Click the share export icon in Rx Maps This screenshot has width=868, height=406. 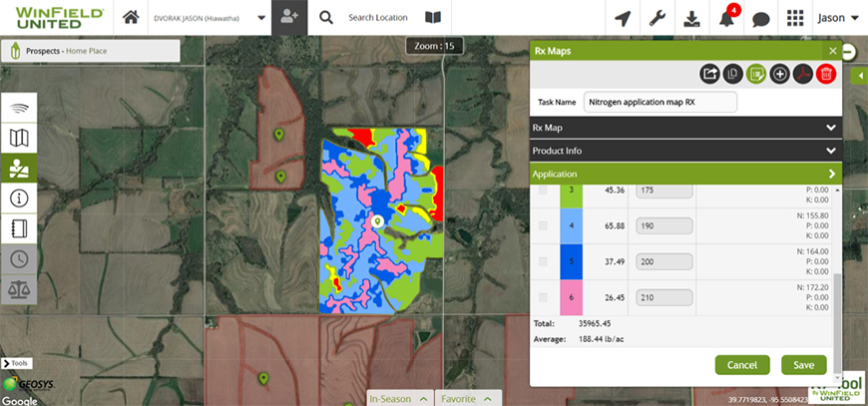710,73
